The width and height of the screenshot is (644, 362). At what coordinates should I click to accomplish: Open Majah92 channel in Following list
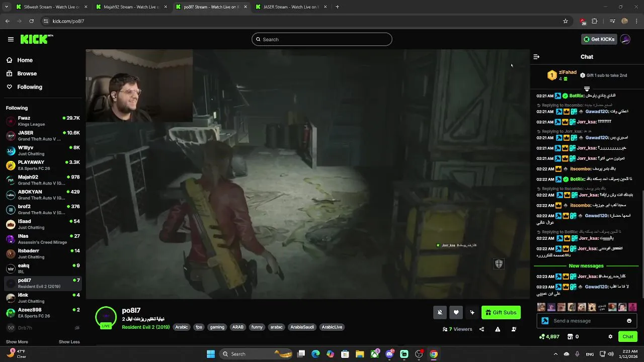click(42, 180)
